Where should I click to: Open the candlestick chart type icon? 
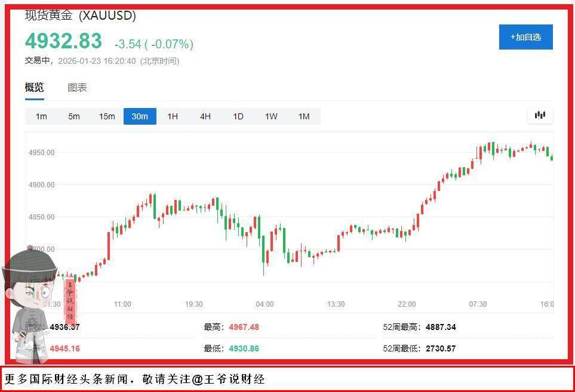[x=540, y=115]
